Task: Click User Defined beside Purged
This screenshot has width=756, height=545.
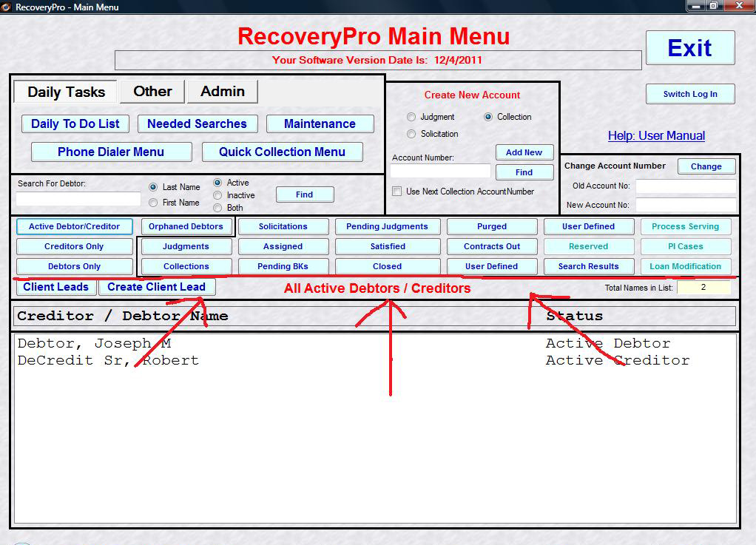Action: click(589, 226)
